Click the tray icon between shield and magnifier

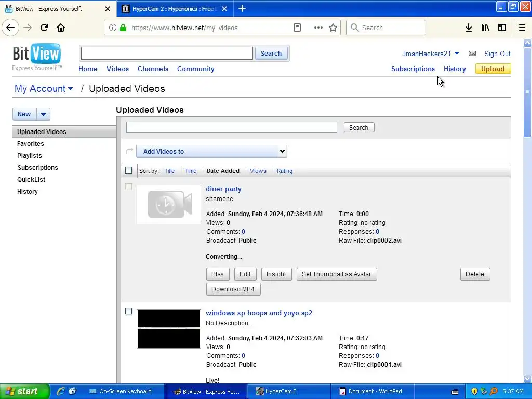[x=484, y=391]
